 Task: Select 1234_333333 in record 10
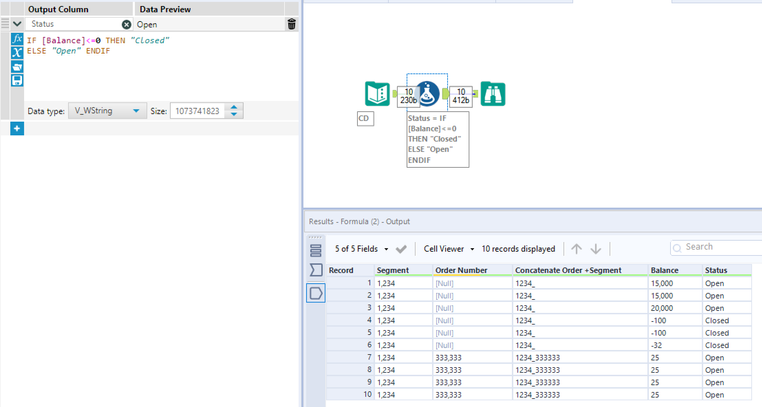(580, 395)
